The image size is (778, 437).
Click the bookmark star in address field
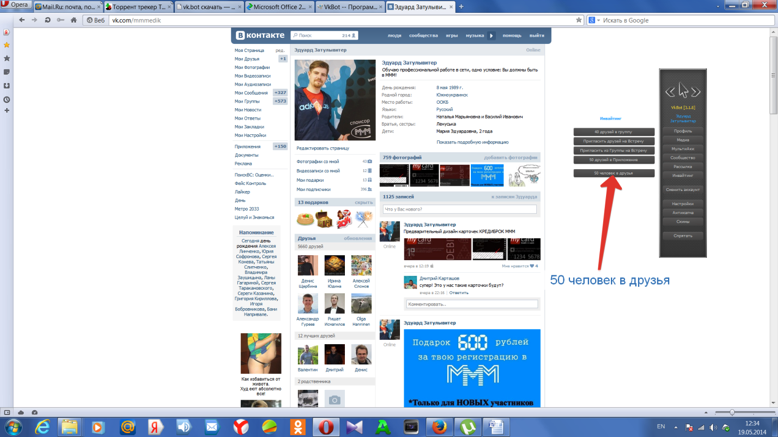(x=579, y=20)
